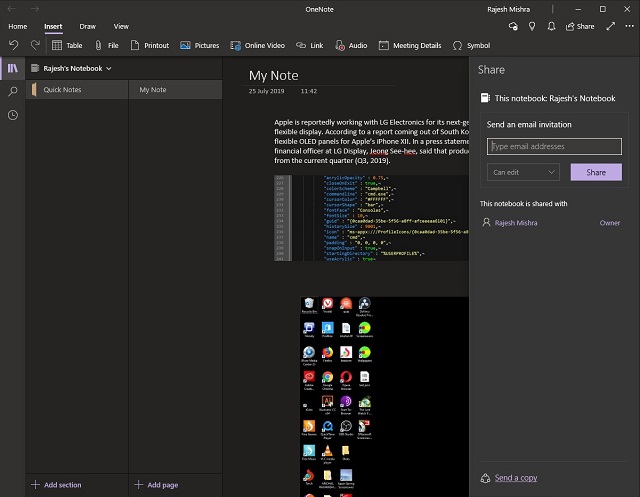Click This notebook: Rajesh's Notebook label
640x497 pixels.
click(555, 98)
